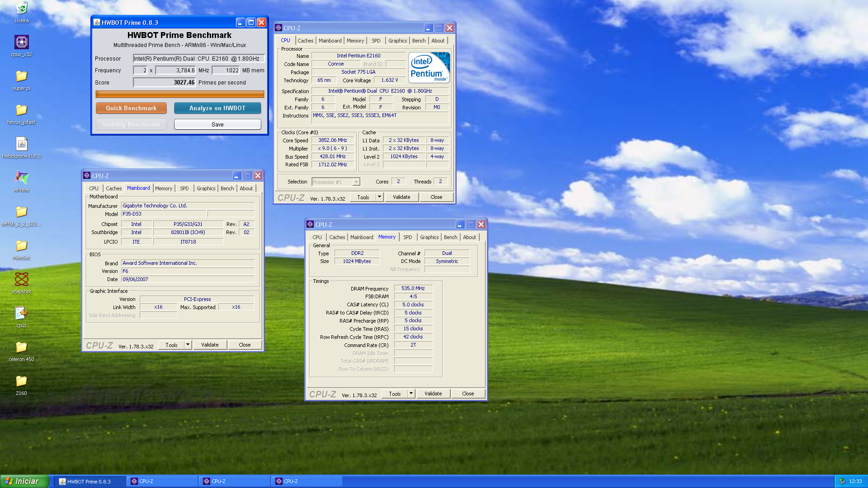
Task: Launch the wPrime desktop icon
Action: pyautogui.click(x=21, y=178)
